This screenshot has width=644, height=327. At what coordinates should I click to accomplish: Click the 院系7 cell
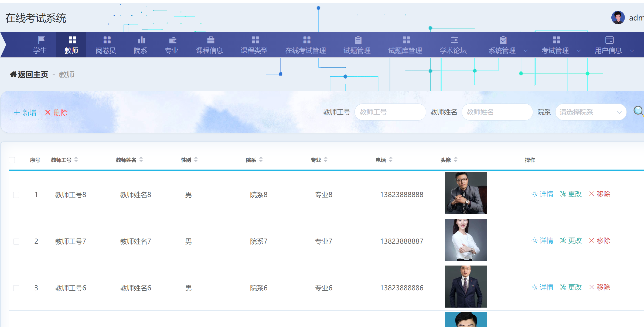259,241
